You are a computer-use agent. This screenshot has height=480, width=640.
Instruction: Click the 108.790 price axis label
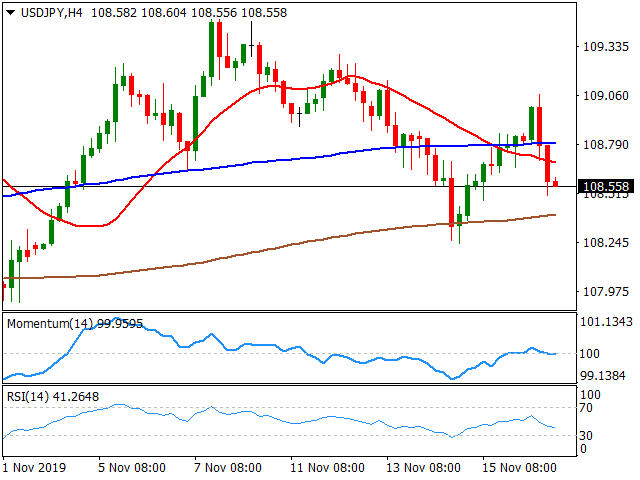click(x=606, y=145)
